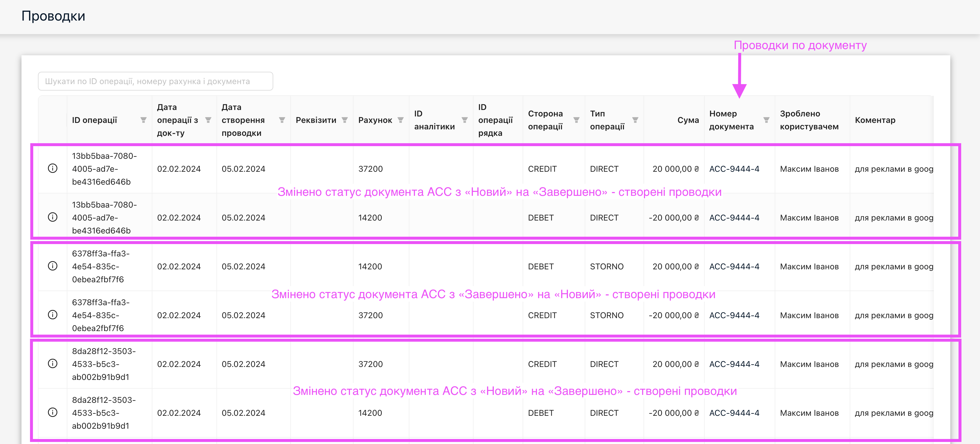Open info icon for 37200 CREDIT STORNO row

click(x=52, y=315)
